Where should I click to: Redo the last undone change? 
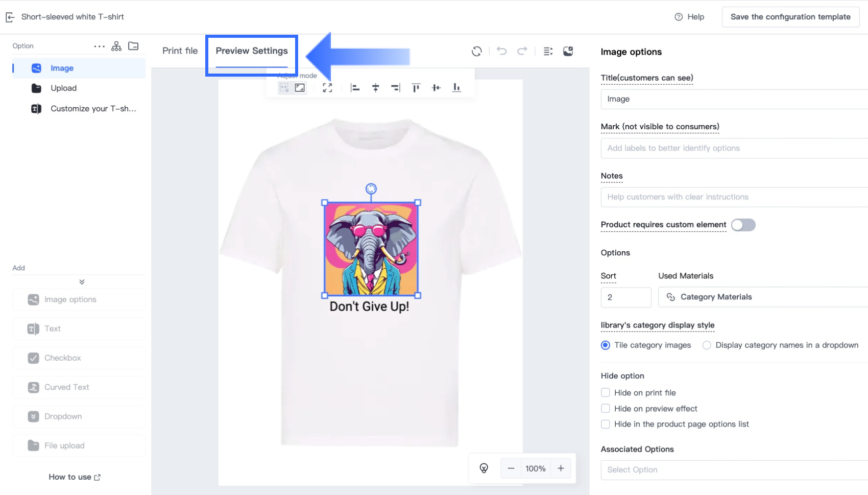(522, 51)
